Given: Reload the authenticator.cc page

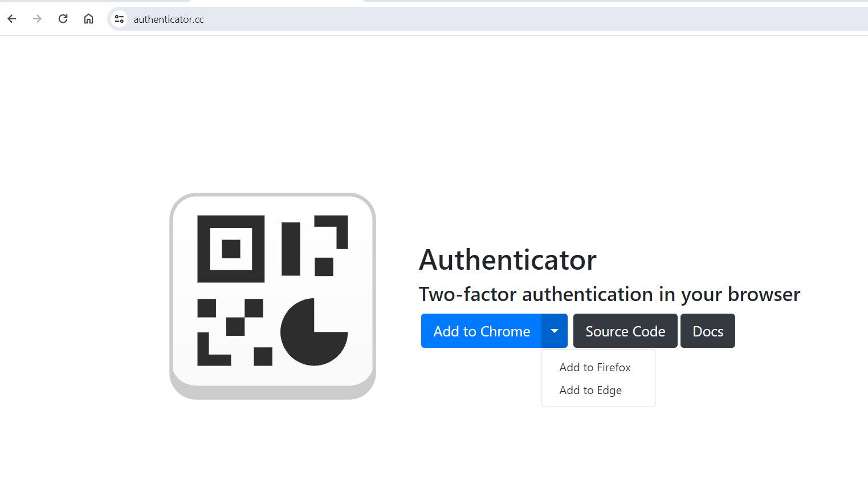Looking at the screenshot, I should pyautogui.click(x=63, y=19).
